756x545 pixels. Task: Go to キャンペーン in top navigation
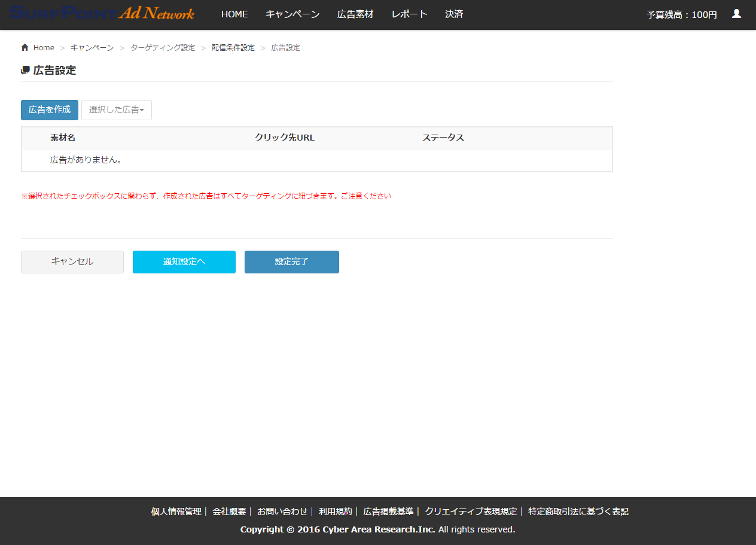(x=292, y=14)
